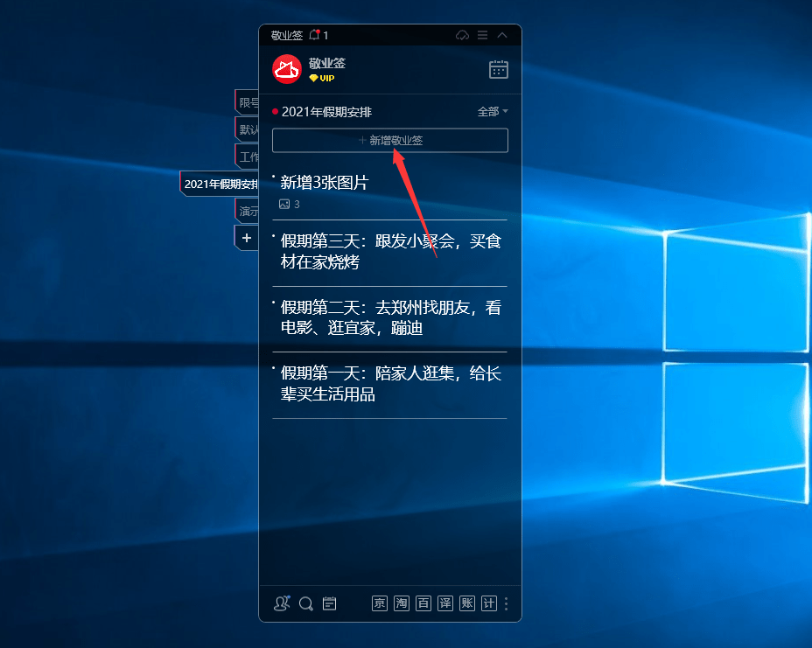Click the 新增敬业签 add note field
The height and width of the screenshot is (648, 812).
(390, 140)
